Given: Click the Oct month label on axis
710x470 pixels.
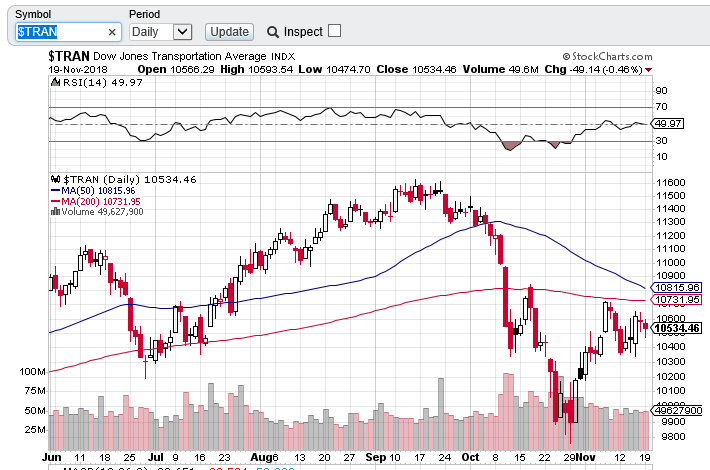Looking at the screenshot, I should (470, 457).
